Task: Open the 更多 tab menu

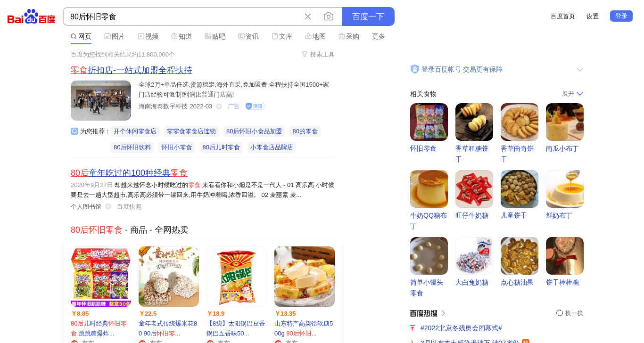Action: [x=379, y=36]
